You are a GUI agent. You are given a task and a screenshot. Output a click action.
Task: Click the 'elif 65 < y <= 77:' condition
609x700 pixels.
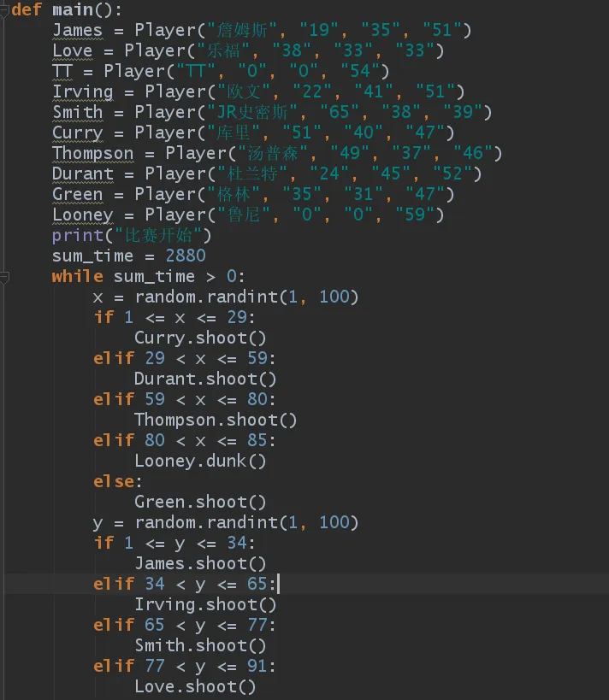(185, 626)
